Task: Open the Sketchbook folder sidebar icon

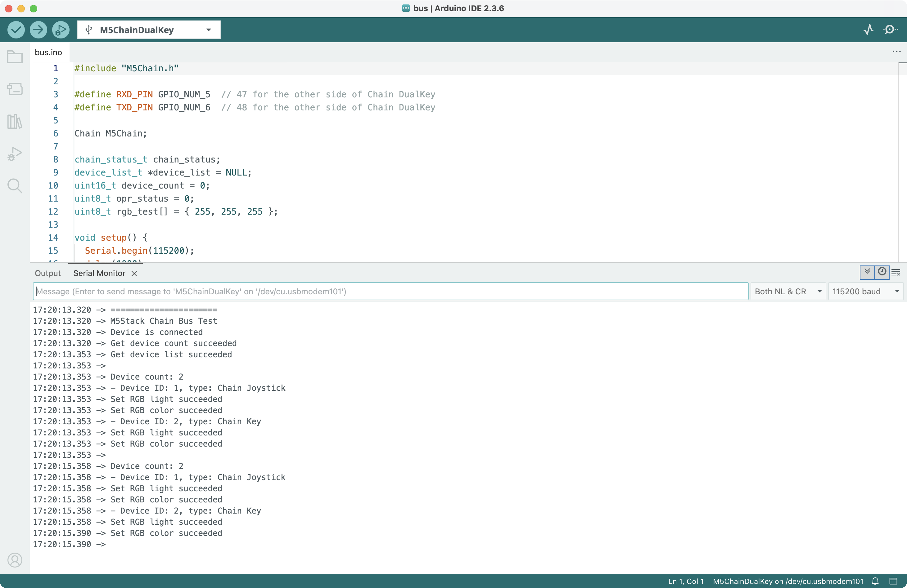Action: pyautogui.click(x=15, y=57)
